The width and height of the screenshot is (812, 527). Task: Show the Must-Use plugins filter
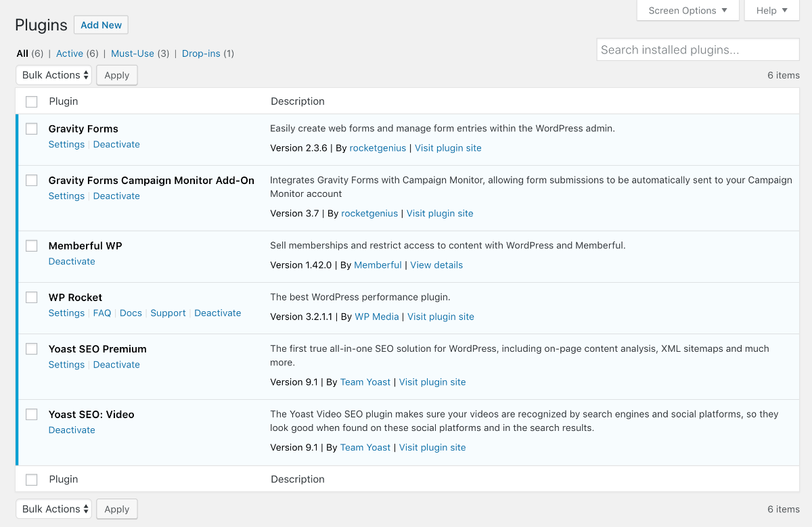132,53
